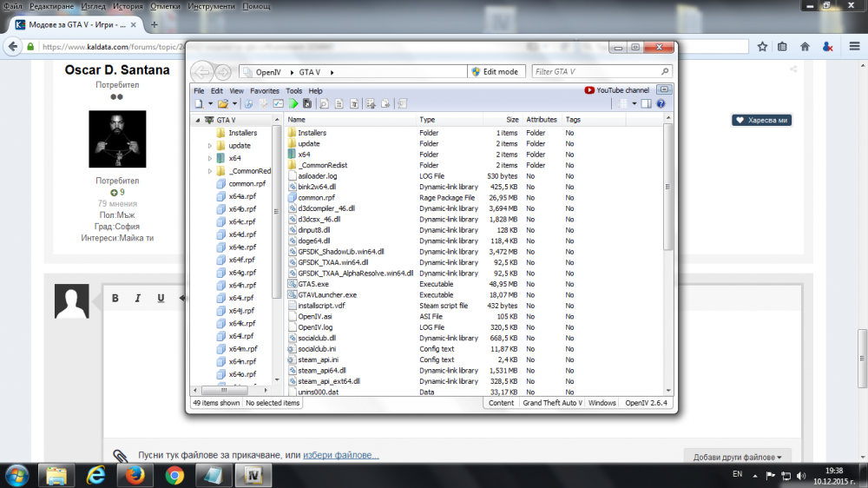Select GTA5.exe in the file list
Viewport: 868px width, 488px height.
coord(313,284)
